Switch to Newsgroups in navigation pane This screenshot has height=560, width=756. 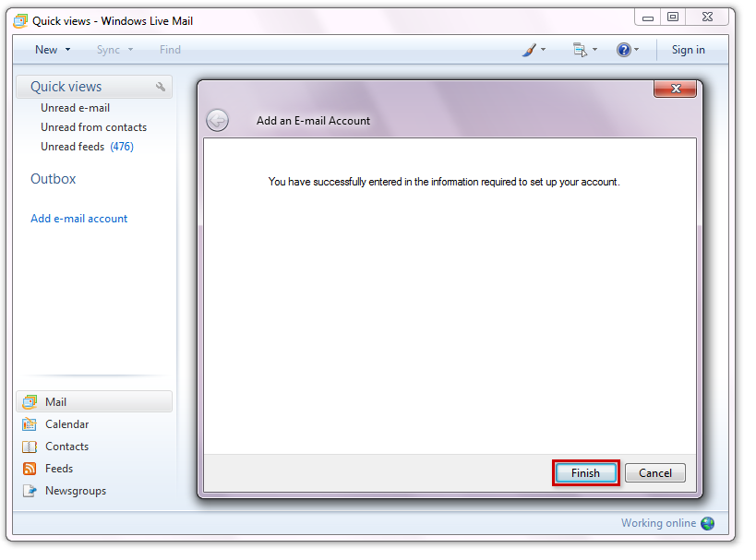(x=76, y=491)
